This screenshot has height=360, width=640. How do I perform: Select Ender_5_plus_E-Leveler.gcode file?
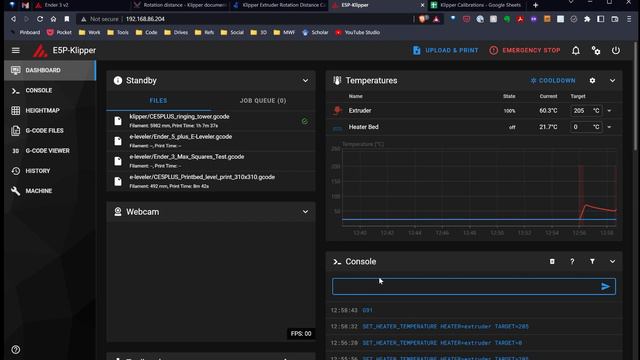click(x=211, y=141)
